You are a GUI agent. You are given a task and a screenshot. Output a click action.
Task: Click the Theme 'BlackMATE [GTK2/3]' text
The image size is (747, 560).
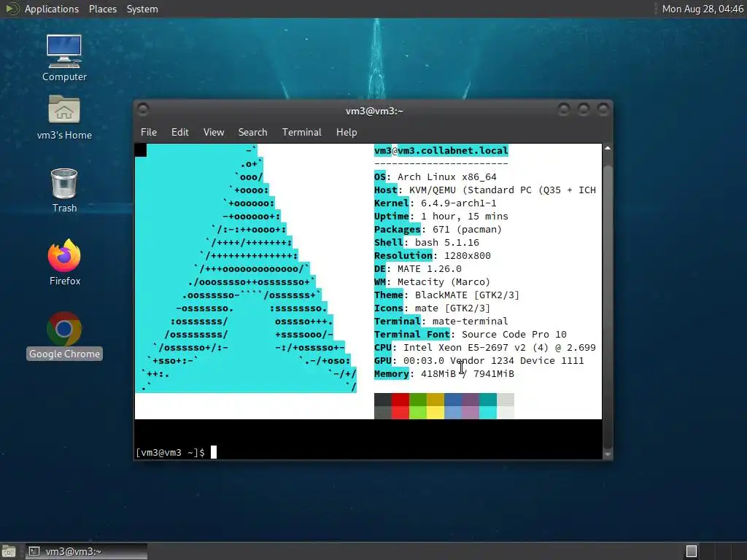(x=467, y=295)
